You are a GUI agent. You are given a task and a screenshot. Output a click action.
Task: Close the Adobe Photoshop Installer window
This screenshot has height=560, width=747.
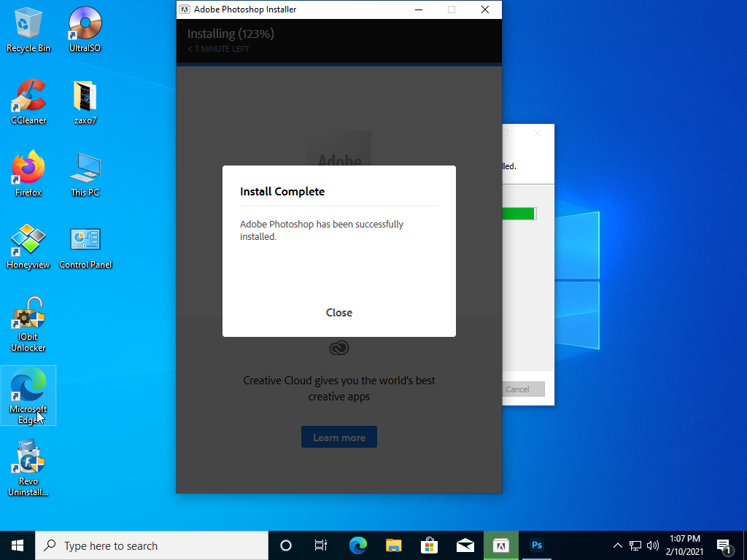pos(485,9)
